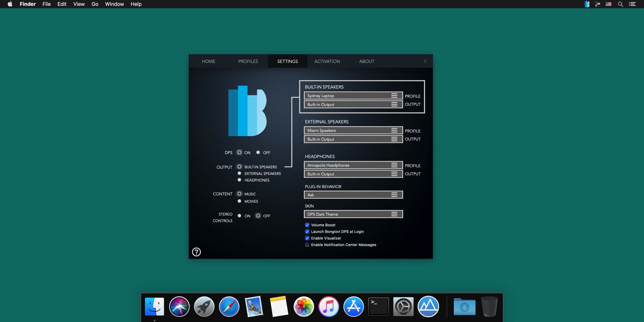Open the Spotlight search icon
This screenshot has height=322, width=644.
(620, 4)
